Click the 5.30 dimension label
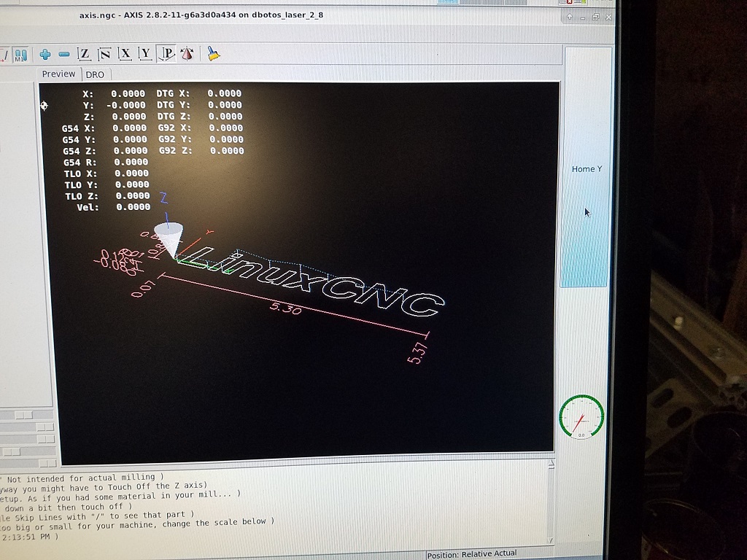Image resolution: width=747 pixels, height=560 pixels. click(285, 308)
